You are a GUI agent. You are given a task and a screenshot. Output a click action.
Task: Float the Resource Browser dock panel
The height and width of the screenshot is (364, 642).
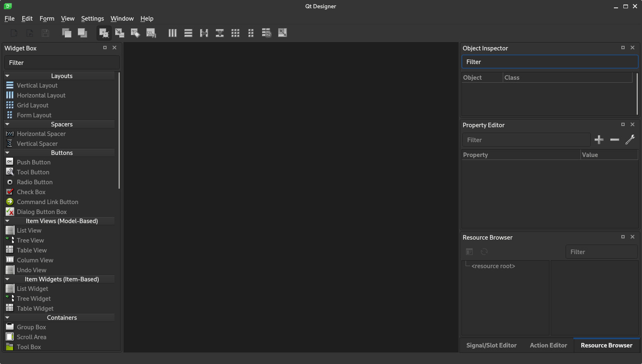tap(623, 237)
